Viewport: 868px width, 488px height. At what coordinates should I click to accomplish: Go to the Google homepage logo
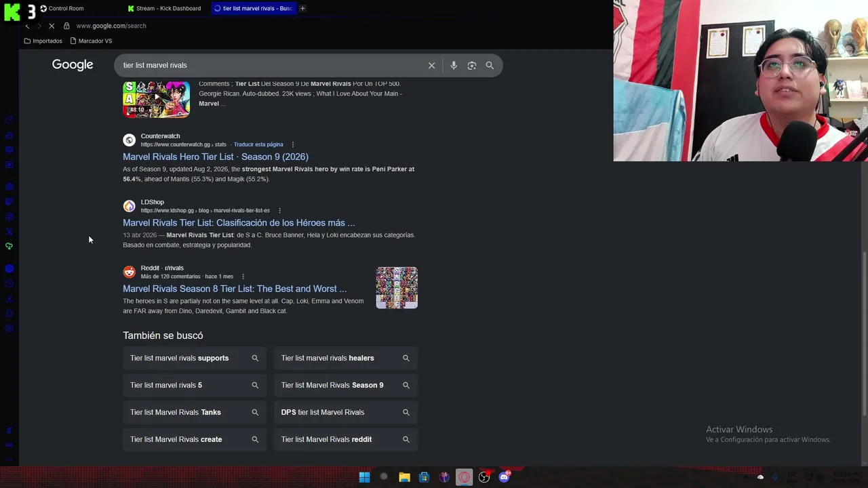[x=73, y=65]
